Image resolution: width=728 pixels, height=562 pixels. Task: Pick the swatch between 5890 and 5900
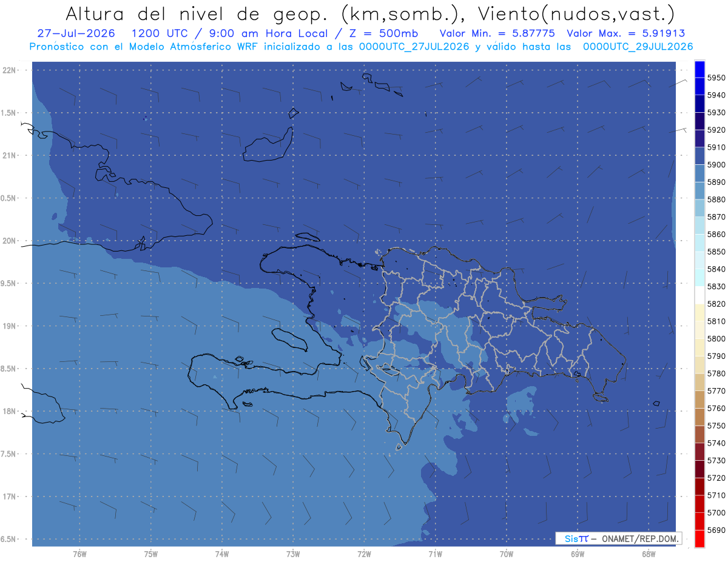click(699, 173)
